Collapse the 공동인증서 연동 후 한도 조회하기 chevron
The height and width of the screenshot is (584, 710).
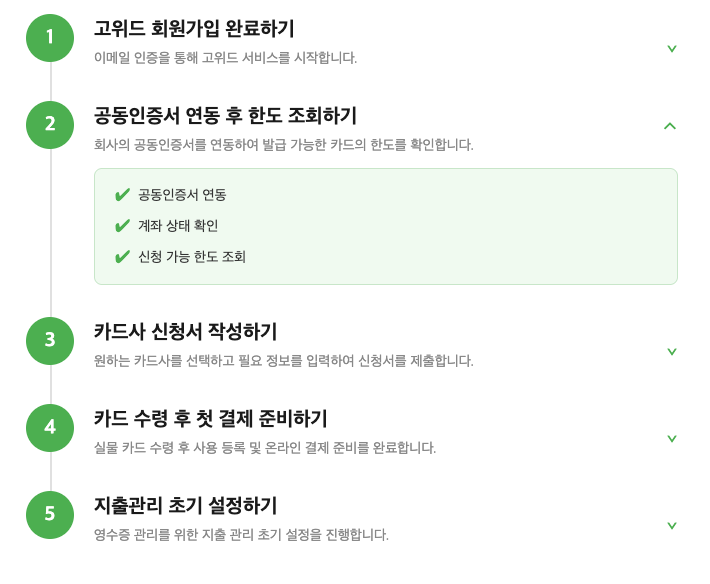[x=670, y=126]
